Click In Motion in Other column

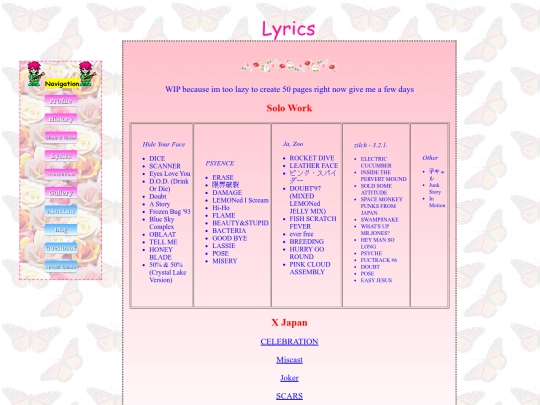[x=437, y=202]
